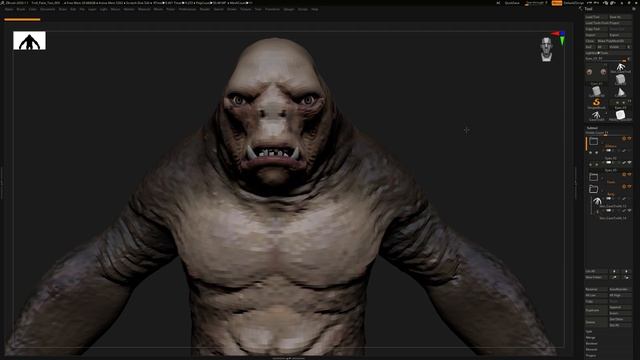Click the Duplicate subtool button

pyautogui.click(x=596, y=310)
